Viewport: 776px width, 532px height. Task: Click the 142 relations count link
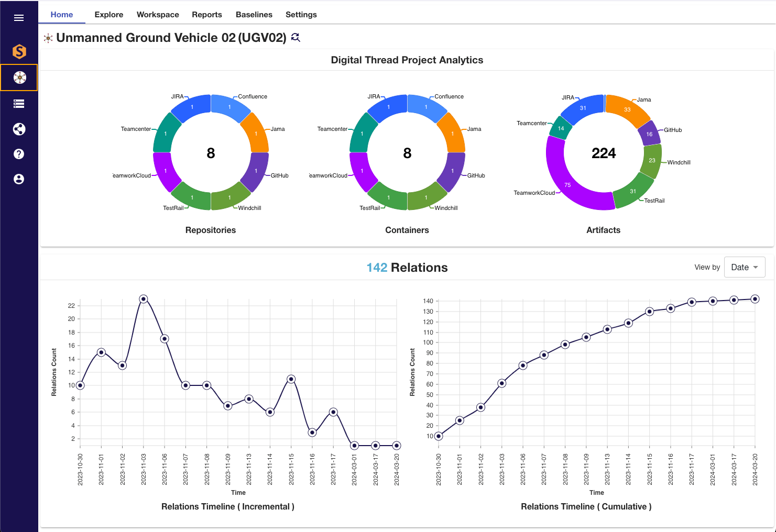pos(377,268)
